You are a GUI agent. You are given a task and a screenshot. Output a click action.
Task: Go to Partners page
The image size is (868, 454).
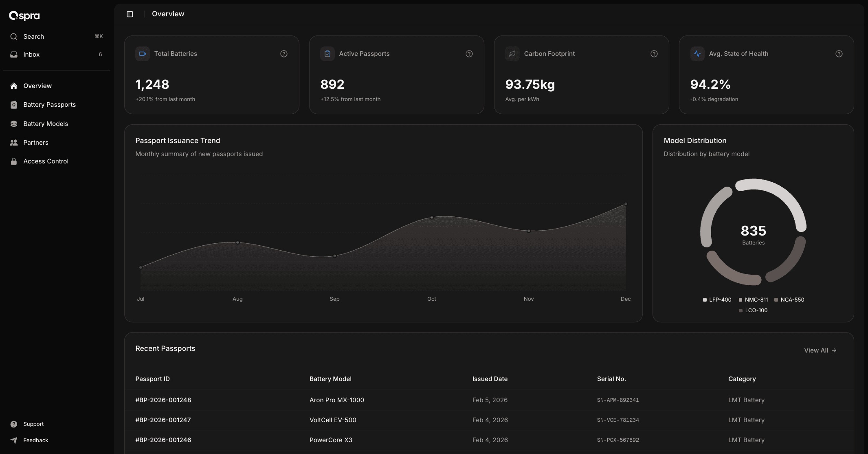click(x=36, y=142)
